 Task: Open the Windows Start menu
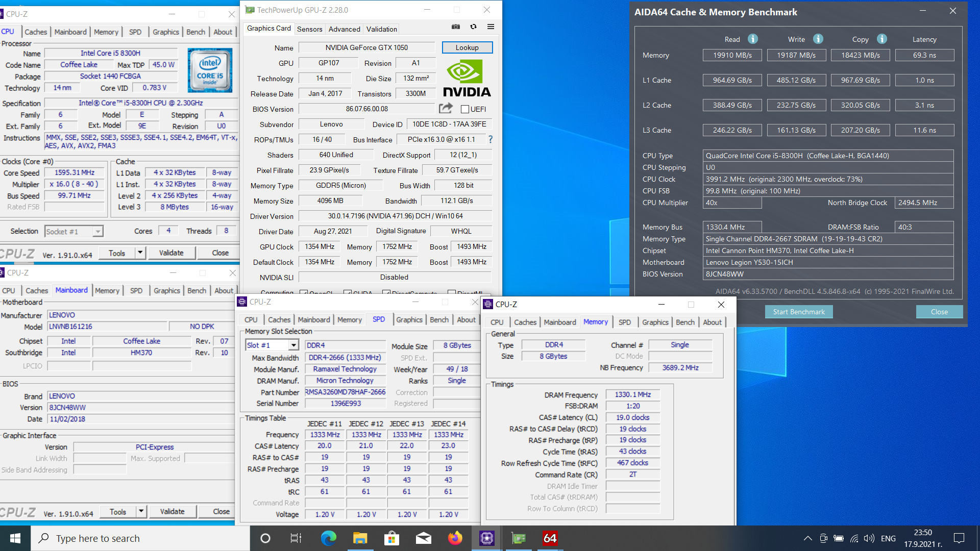pyautogui.click(x=15, y=538)
